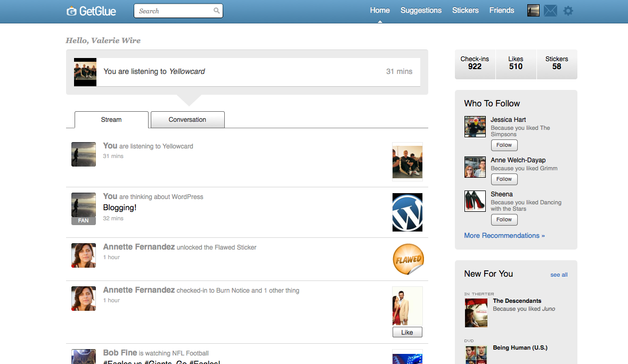Click the search magnifier icon
Viewport: 628px width, 364px height.
tap(216, 11)
